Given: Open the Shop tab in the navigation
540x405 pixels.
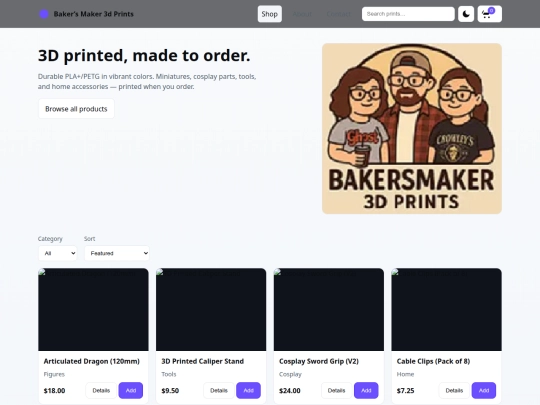Looking at the screenshot, I should pos(270,14).
